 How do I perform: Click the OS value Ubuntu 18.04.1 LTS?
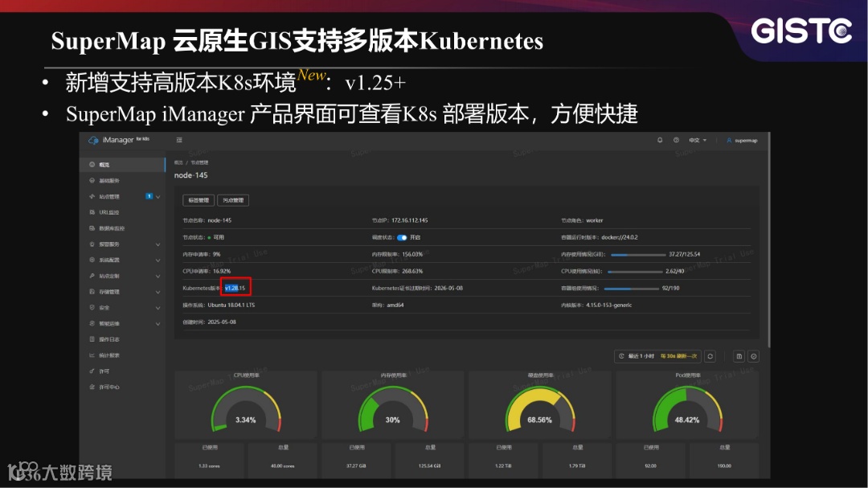click(x=231, y=306)
